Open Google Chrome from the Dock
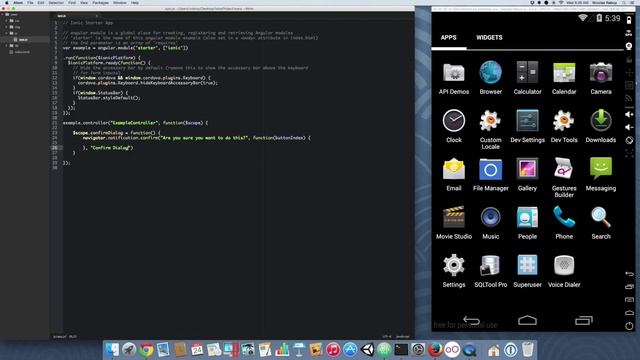This screenshot has height=360, width=640. [x=146, y=350]
